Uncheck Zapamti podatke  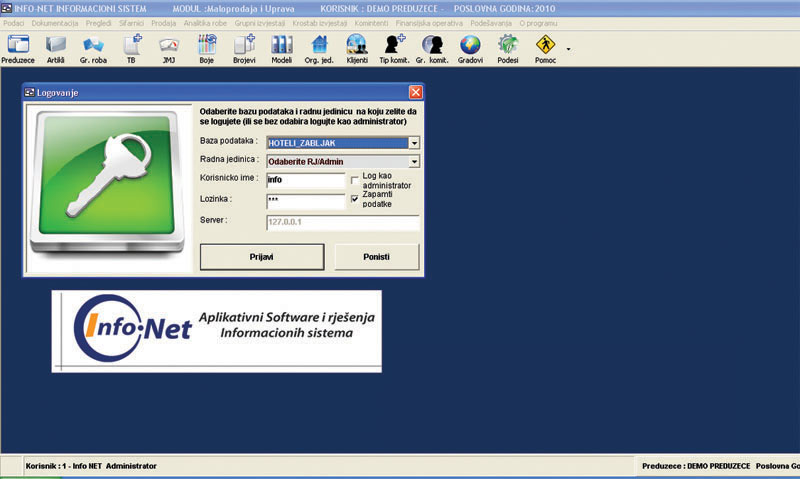pyautogui.click(x=355, y=199)
